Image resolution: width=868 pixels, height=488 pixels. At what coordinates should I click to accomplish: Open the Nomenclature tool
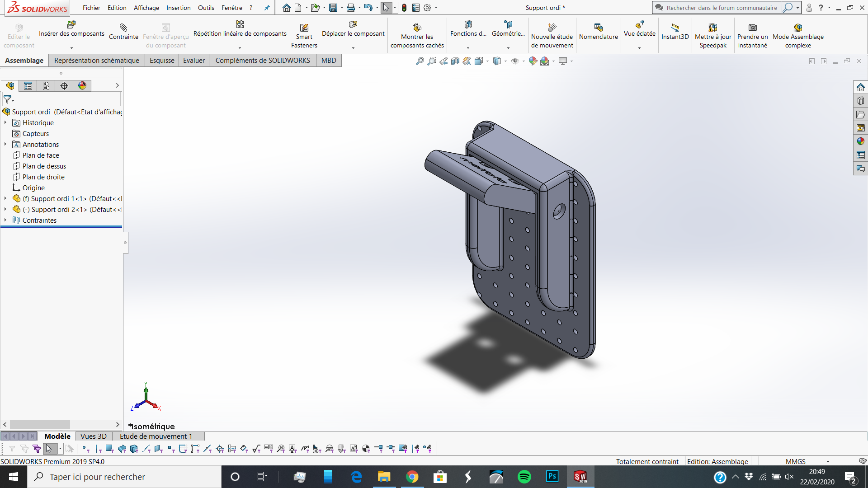pyautogui.click(x=598, y=32)
